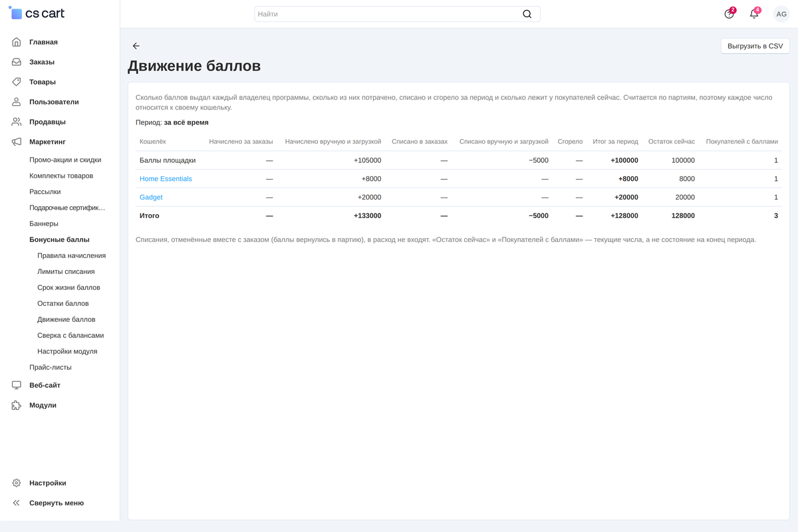Open Подарочные сертификаты in the sidebar

(x=67, y=208)
